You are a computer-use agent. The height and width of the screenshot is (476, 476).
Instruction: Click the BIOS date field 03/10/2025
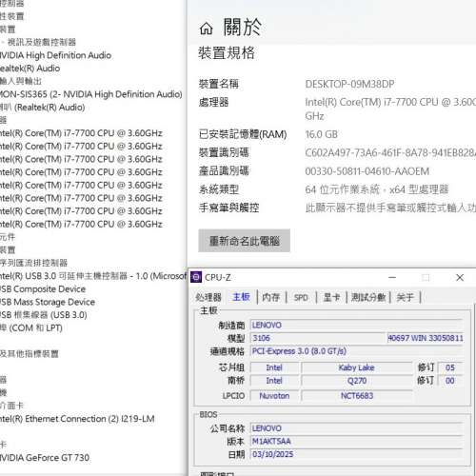[357, 454]
